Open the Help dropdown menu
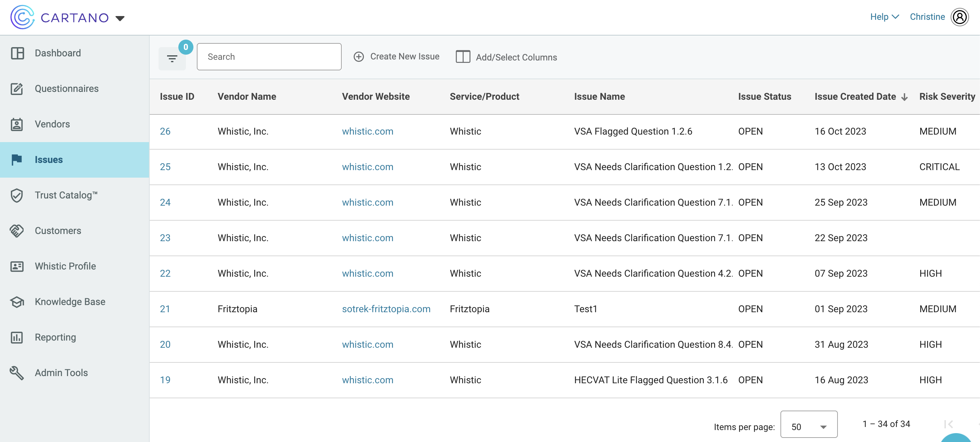This screenshot has width=980, height=442. click(x=885, y=17)
